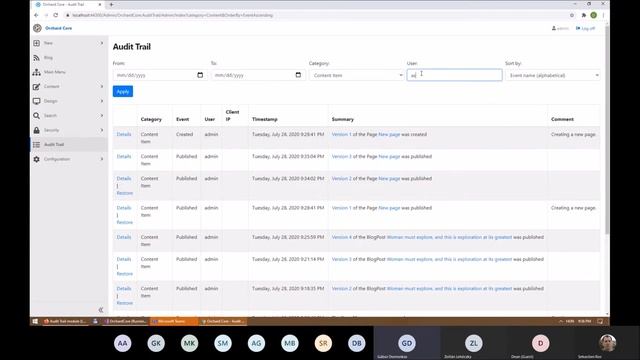The height and width of the screenshot is (360, 640).
Task: Expand the Design sidebar menu chevron
Action: 102,101
